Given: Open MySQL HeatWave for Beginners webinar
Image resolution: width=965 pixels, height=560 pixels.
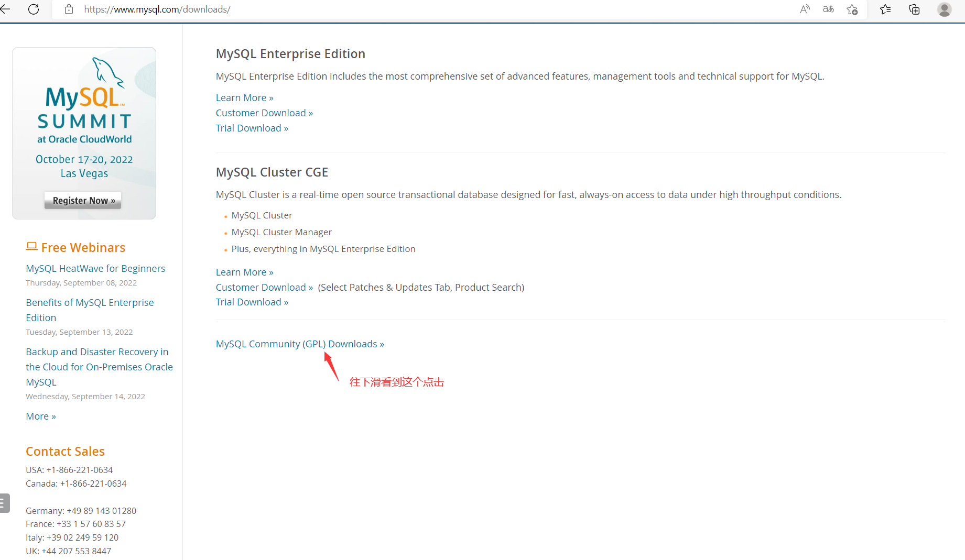Looking at the screenshot, I should pyautogui.click(x=95, y=269).
